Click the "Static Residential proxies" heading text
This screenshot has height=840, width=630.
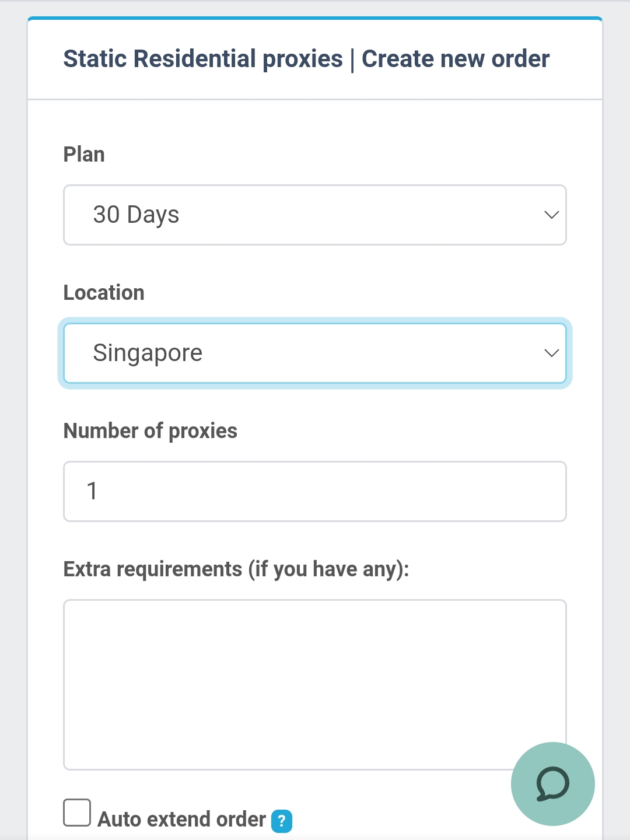(202, 59)
